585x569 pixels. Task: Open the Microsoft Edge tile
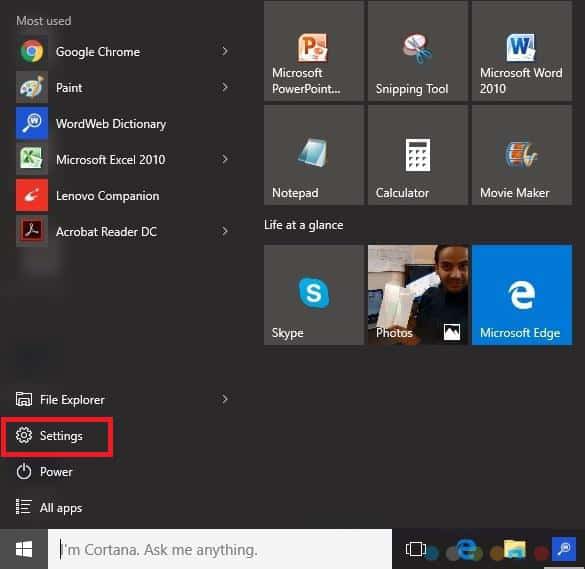click(522, 295)
